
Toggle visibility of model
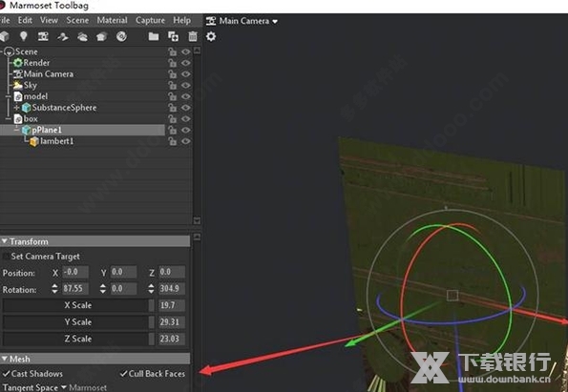[x=186, y=96]
